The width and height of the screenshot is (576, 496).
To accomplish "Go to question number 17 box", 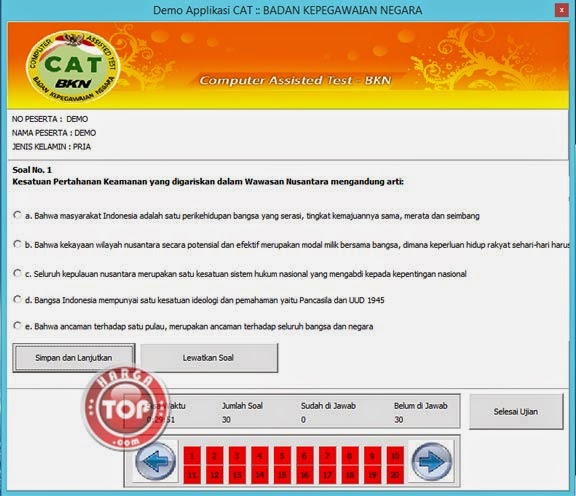I will point(327,475).
